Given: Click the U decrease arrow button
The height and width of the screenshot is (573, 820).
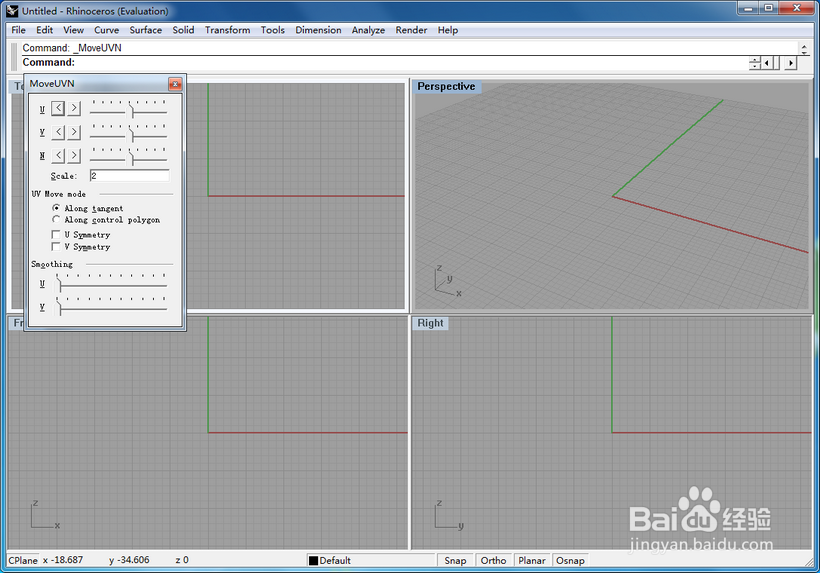Looking at the screenshot, I should (x=58, y=108).
